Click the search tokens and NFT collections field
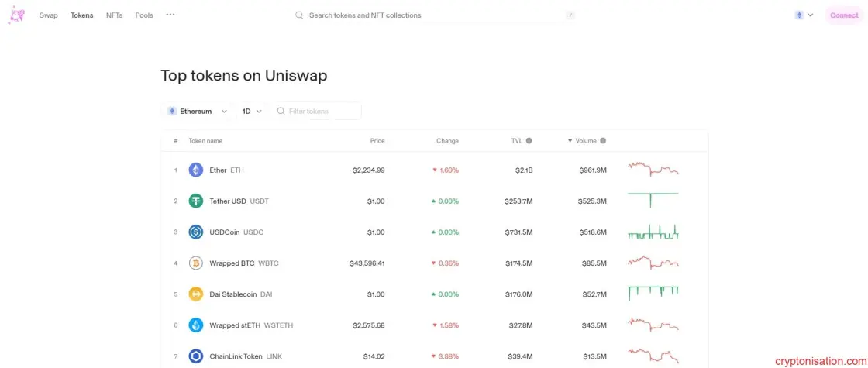The image size is (868, 368). [435, 15]
